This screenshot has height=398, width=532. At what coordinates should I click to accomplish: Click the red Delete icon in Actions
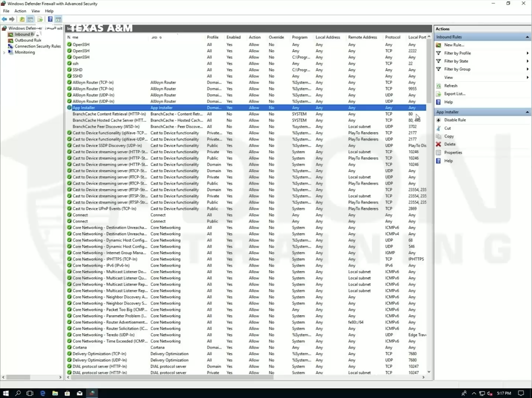(x=438, y=144)
